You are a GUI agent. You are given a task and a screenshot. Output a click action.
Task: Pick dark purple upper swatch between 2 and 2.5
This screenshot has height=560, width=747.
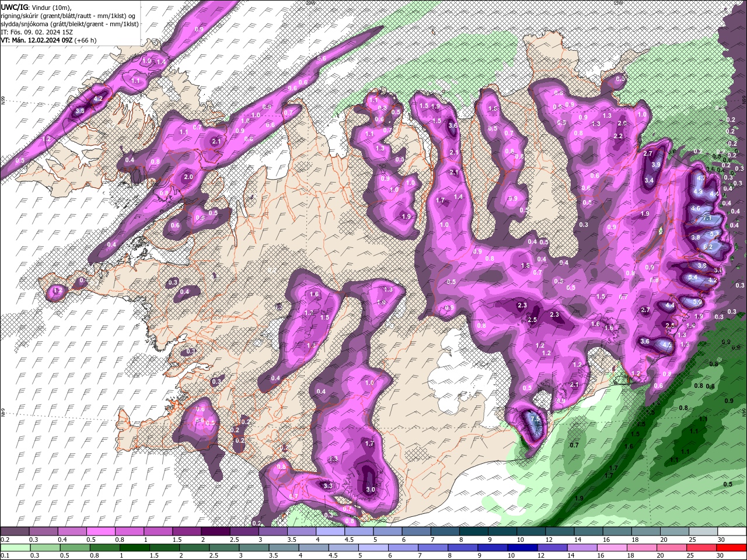coord(215,531)
